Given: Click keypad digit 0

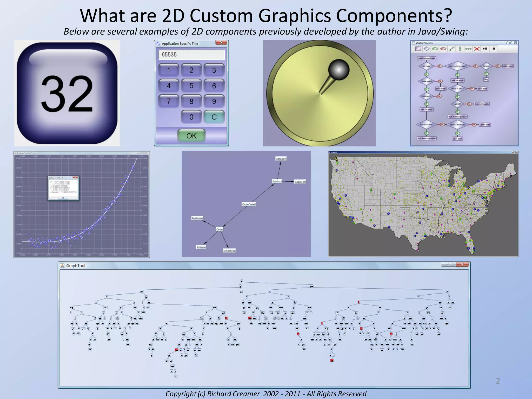Looking at the screenshot, I should pyautogui.click(x=191, y=117).
